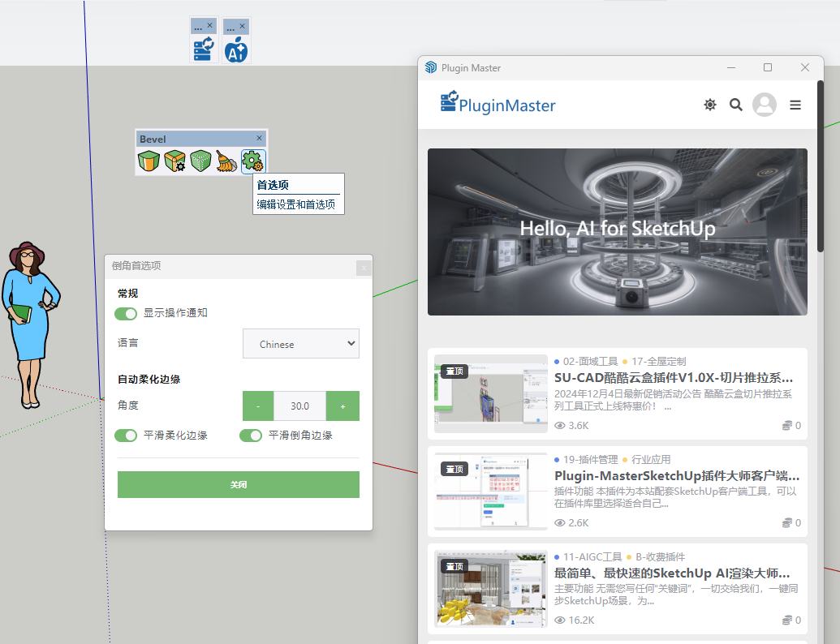Toggle 显示操作通知 switch
840x644 pixels.
(x=126, y=313)
